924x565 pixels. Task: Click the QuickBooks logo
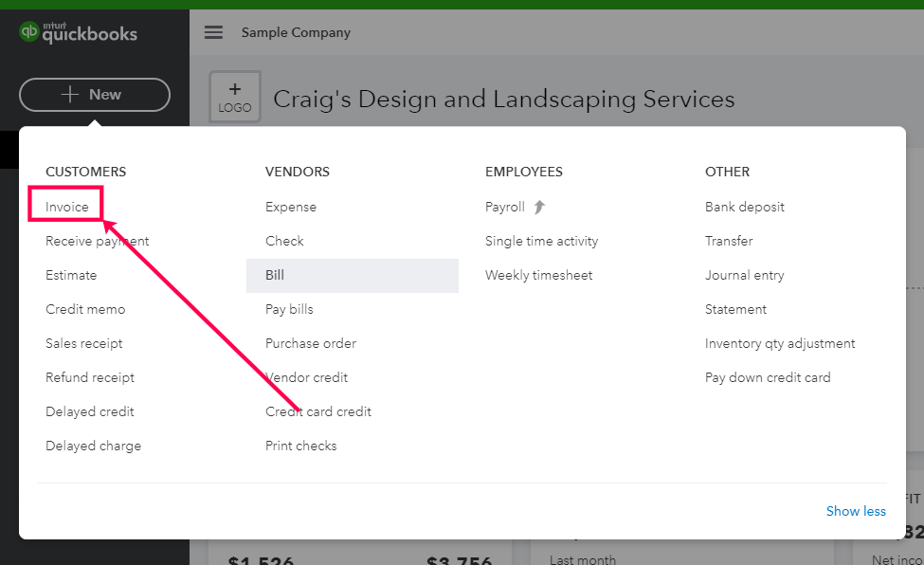79,32
